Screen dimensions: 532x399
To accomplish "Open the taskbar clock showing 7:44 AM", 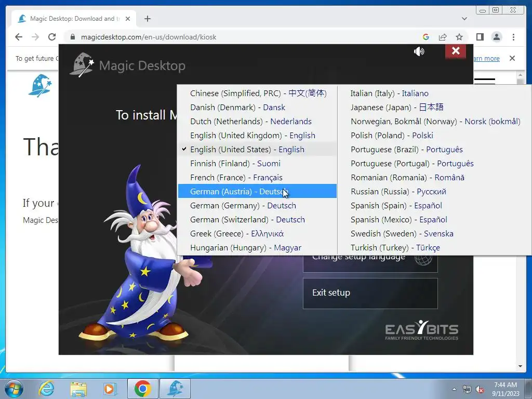I will [x=506, y=389].
